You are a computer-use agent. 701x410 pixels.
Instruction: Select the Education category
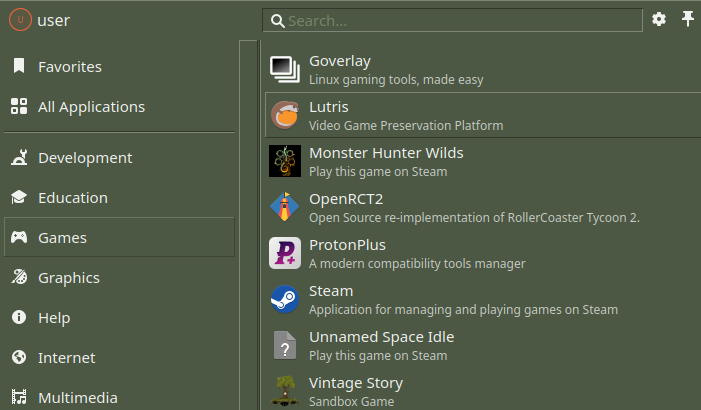coord(119,198)
